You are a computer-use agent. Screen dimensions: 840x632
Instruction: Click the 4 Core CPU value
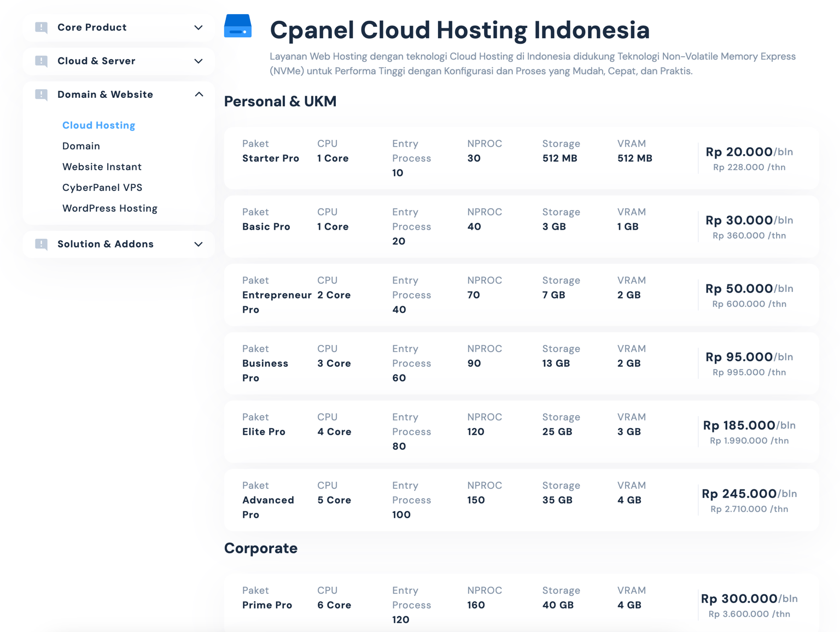click(334, 432)
